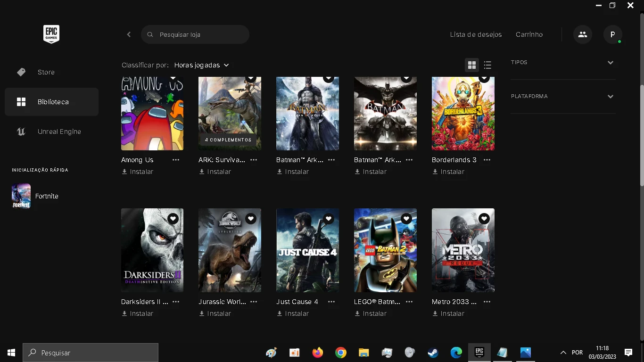This screenshot has width=644, height=362.
Task: Launch Fortnite from quick launch
Action: (x=35, y=196)
